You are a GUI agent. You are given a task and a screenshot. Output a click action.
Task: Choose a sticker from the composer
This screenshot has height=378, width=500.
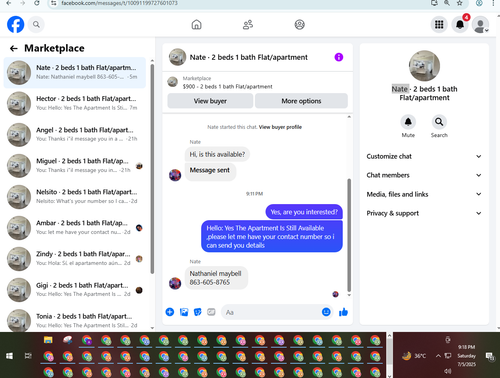198,312
